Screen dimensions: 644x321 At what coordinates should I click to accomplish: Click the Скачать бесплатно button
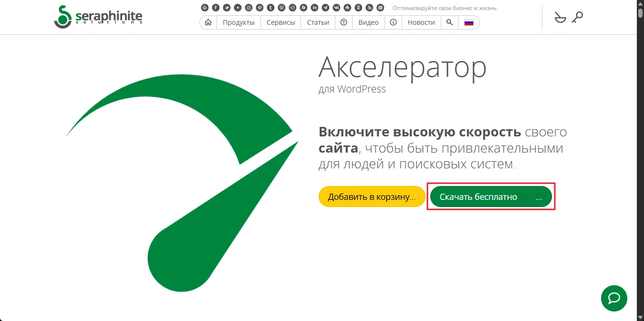click(x=478, y=197)
